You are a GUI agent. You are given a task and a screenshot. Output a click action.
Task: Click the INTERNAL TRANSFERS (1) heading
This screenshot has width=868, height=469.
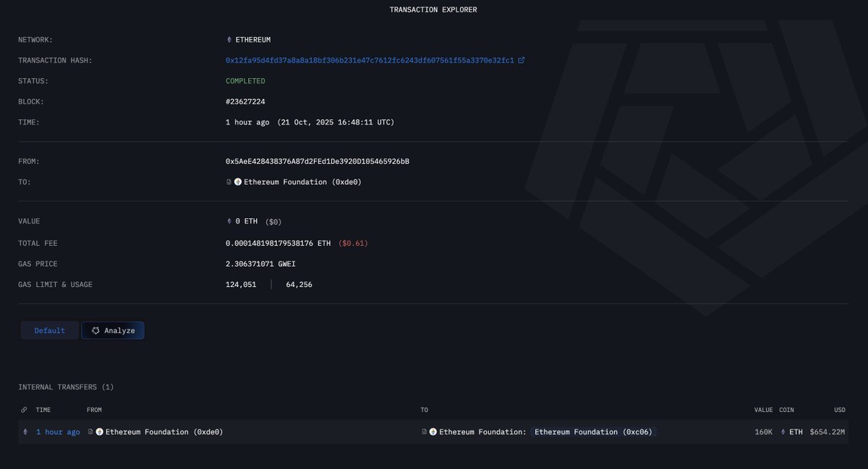point(66,387)
